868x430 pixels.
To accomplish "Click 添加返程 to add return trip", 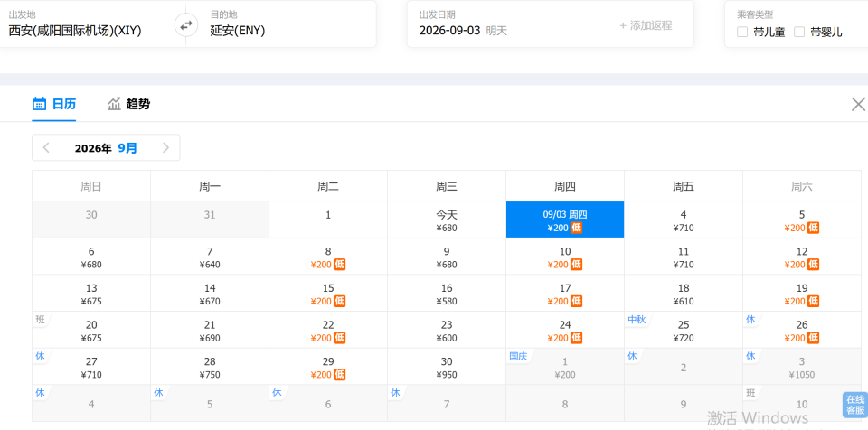I will (646, 25).
